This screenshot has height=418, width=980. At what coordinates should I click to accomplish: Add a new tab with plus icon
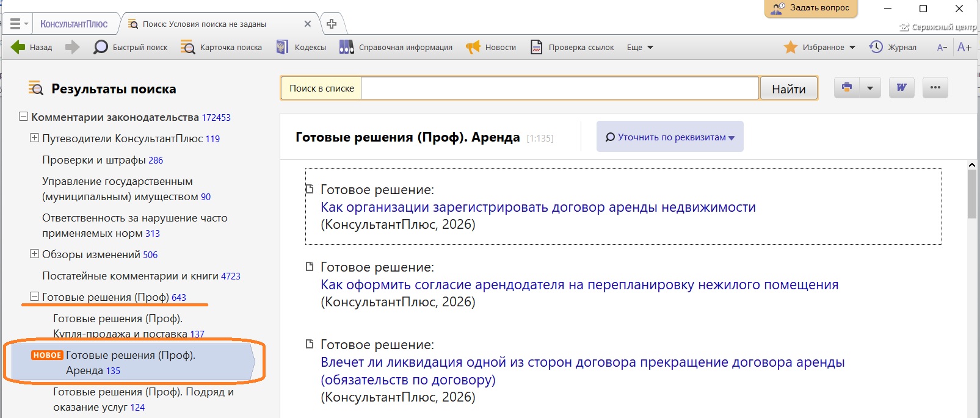[x=332, y=24]
